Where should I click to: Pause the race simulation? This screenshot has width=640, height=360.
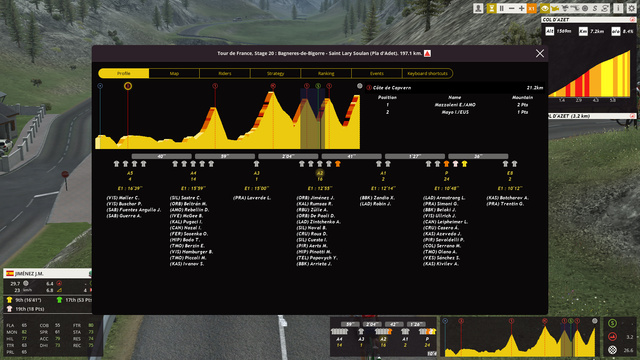(502, 8)
